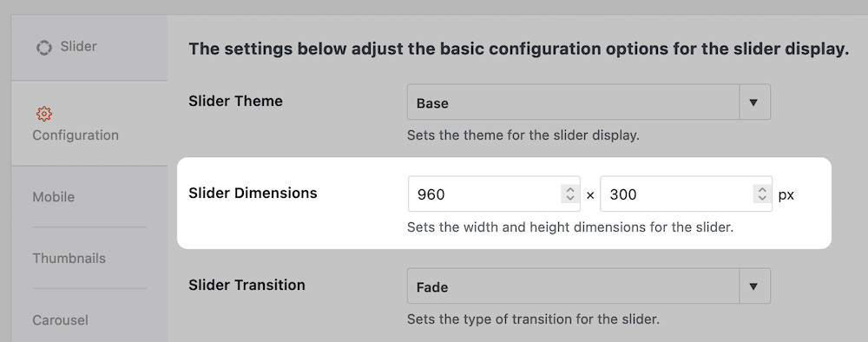Increase slider width with up stepper arrow
Screen dimensions: 868x342
(x=569, y=190)
